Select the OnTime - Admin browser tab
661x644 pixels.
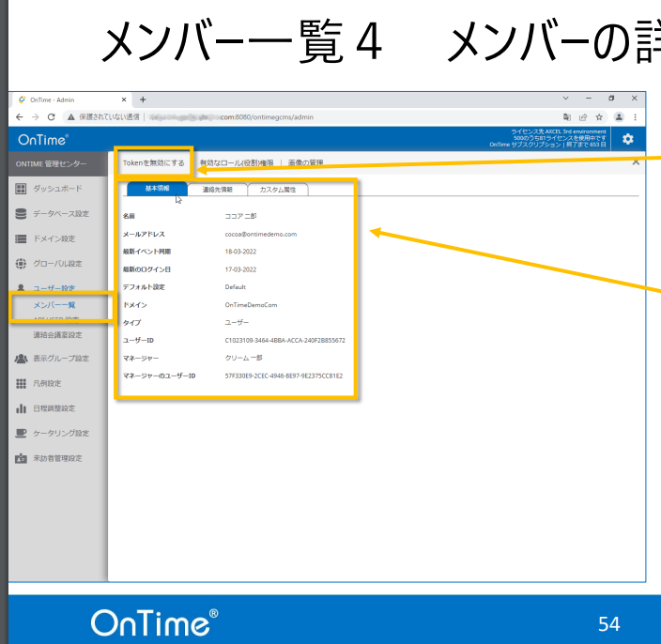[x=71, y=100]
